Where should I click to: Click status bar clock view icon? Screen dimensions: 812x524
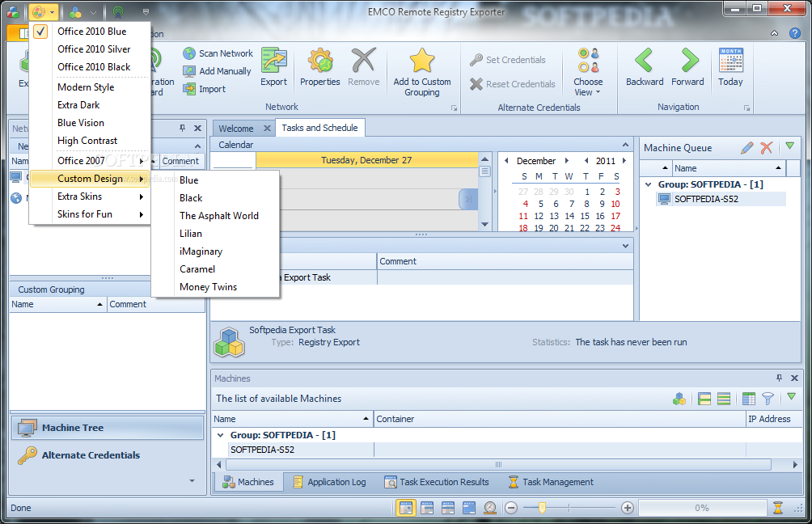[490, 508]
